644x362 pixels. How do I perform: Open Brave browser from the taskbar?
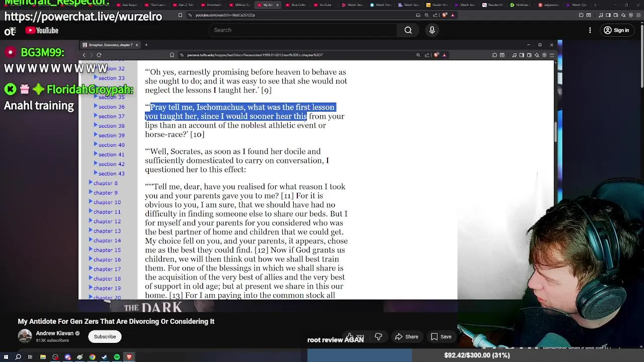point(129,357)
